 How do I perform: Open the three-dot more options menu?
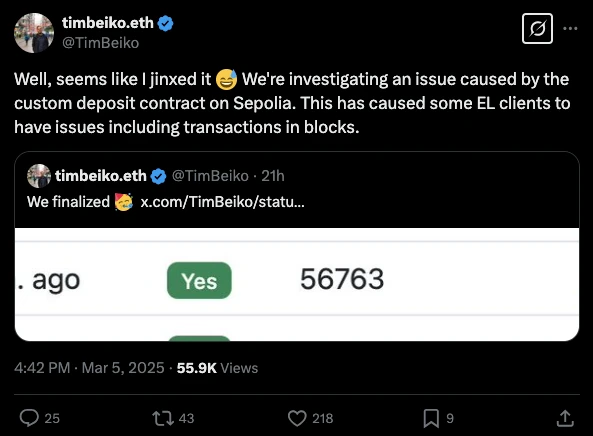[x=570, y=28]
